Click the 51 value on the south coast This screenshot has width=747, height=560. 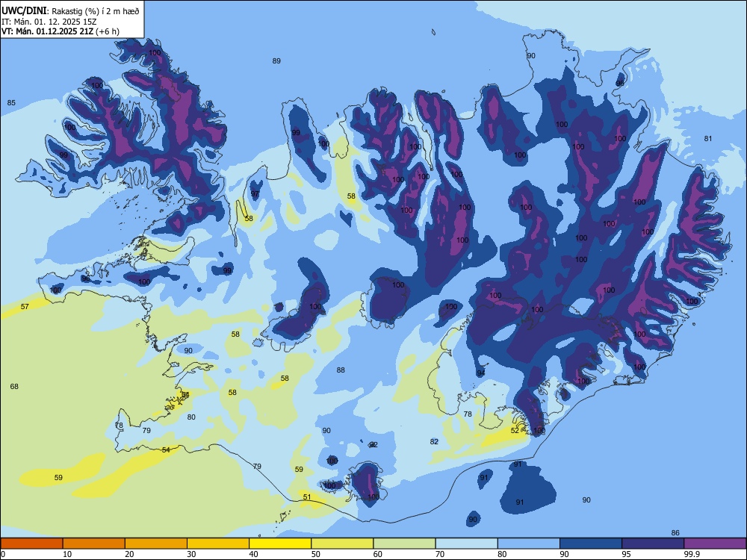tap(307, 497)
